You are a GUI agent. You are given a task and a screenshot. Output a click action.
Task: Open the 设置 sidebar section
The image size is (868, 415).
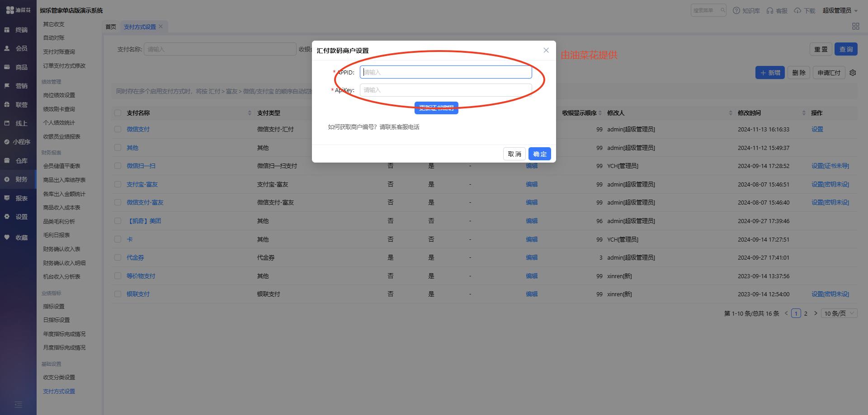pos(18,217)
